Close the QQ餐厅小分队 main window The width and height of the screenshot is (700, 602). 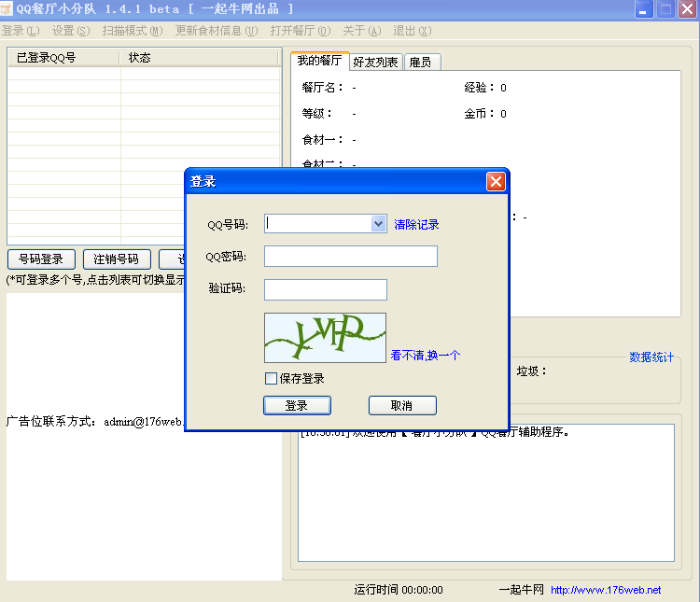point(688,9)
